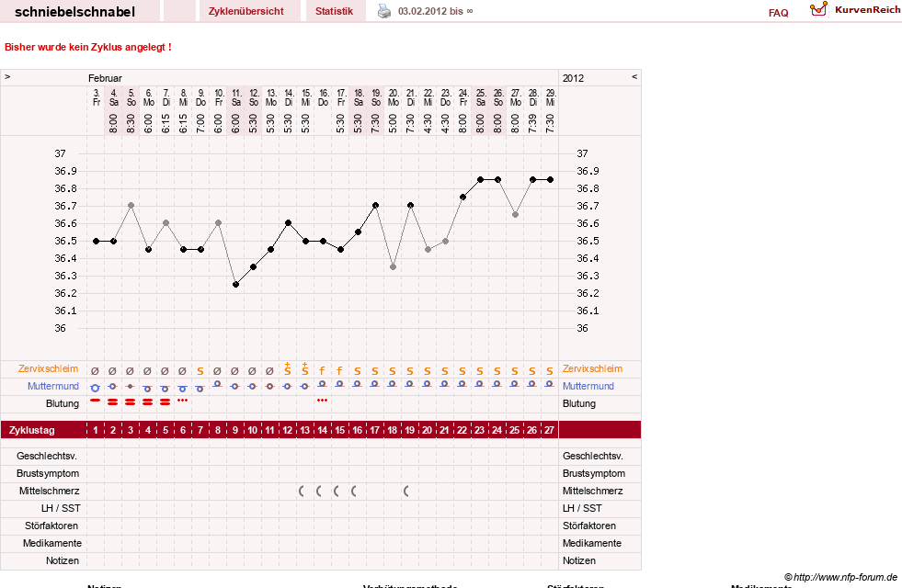
Task: Click the Muttermund label on left
Action: pyautogui.click(x=53, y=386)
